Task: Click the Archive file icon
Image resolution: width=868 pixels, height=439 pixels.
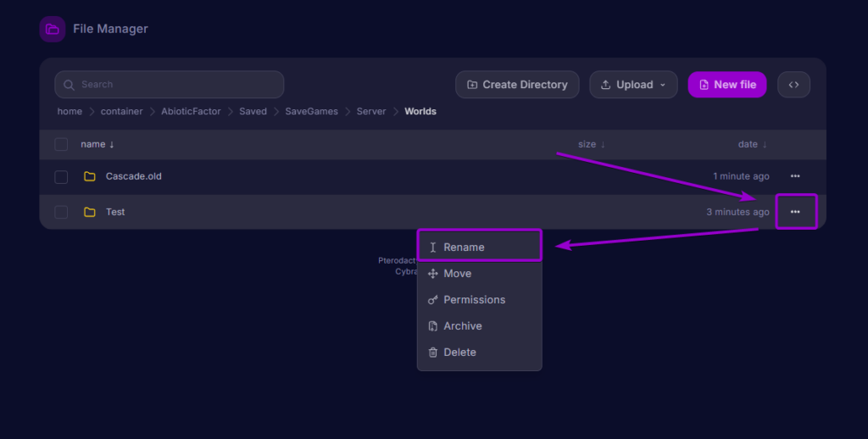Action: point(433,326)
